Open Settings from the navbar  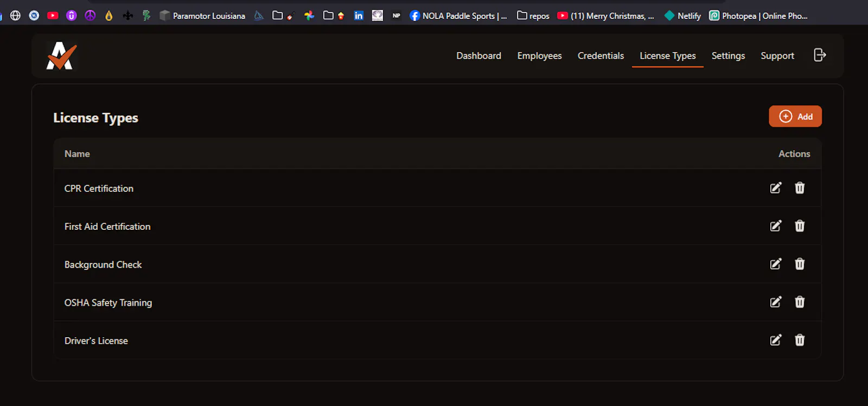tap(728, 56)
